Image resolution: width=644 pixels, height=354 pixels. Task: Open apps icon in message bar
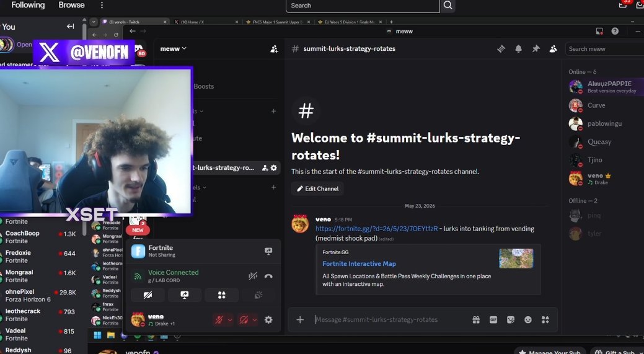coord(545,319)
